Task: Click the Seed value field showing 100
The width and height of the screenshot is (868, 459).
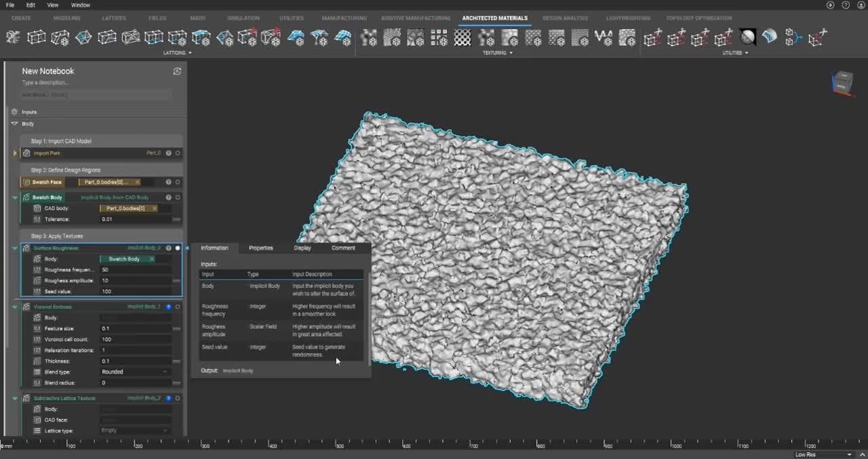Action: tap(136, 292)
